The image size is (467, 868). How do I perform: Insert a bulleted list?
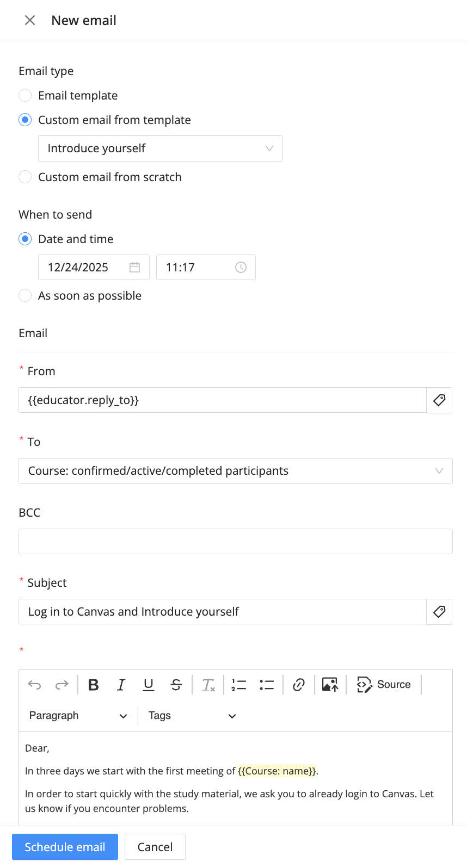267,685
